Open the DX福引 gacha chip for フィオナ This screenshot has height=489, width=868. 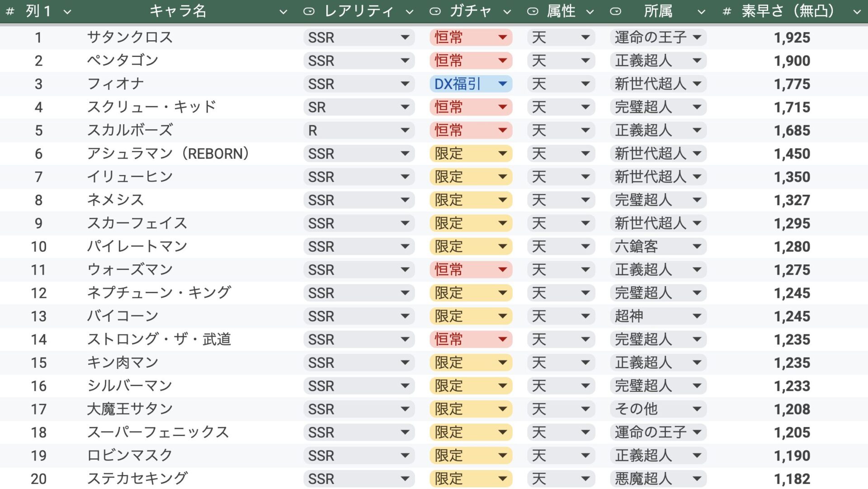pyautogui.click(x=470, y=84)
